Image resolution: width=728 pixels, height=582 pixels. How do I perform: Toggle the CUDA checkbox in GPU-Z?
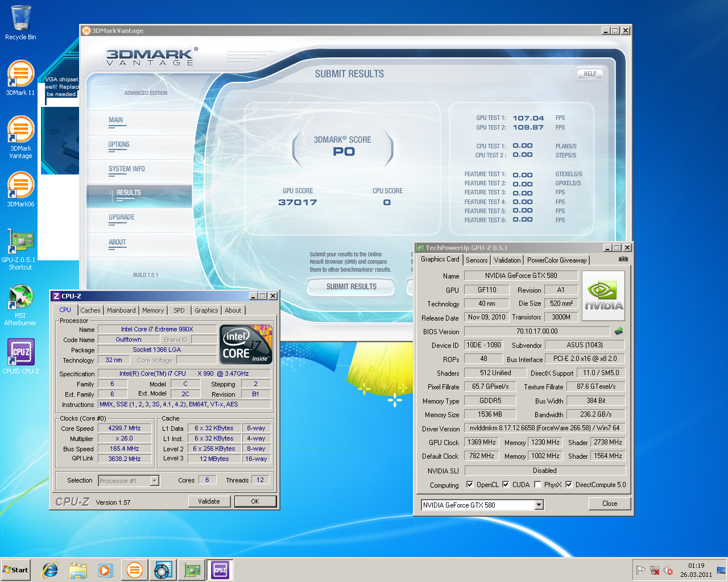[x=506, y=485]
